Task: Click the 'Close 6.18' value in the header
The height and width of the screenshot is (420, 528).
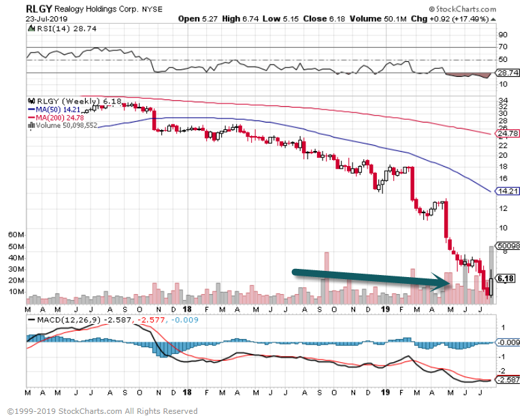Action: point(324,19)
